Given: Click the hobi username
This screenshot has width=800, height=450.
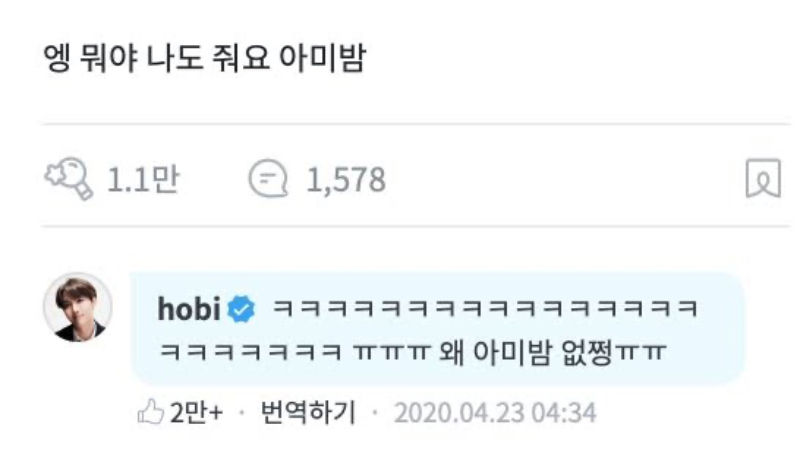Looking at the screenshot, I should [189, 309].
